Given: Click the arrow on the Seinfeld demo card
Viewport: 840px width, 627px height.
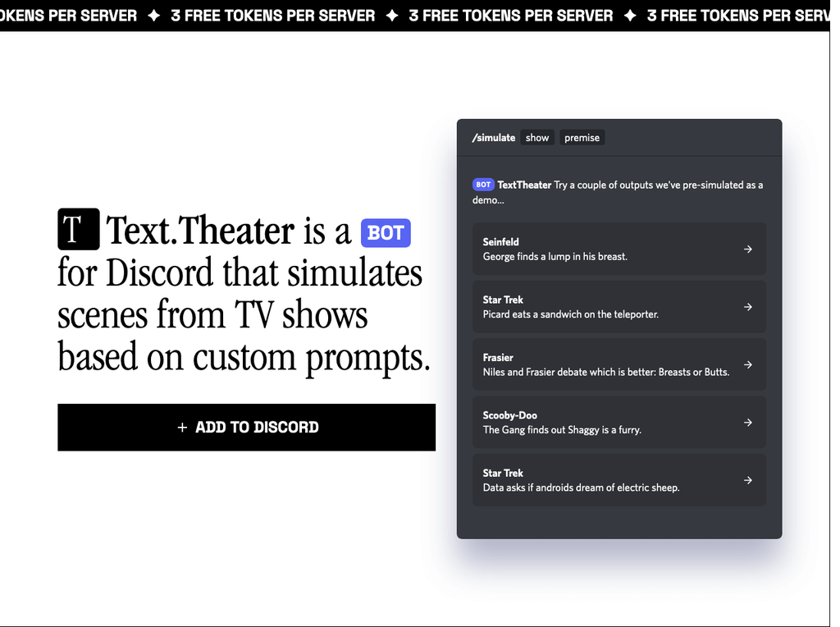Looking at the screenshot, I should [747, 249].
